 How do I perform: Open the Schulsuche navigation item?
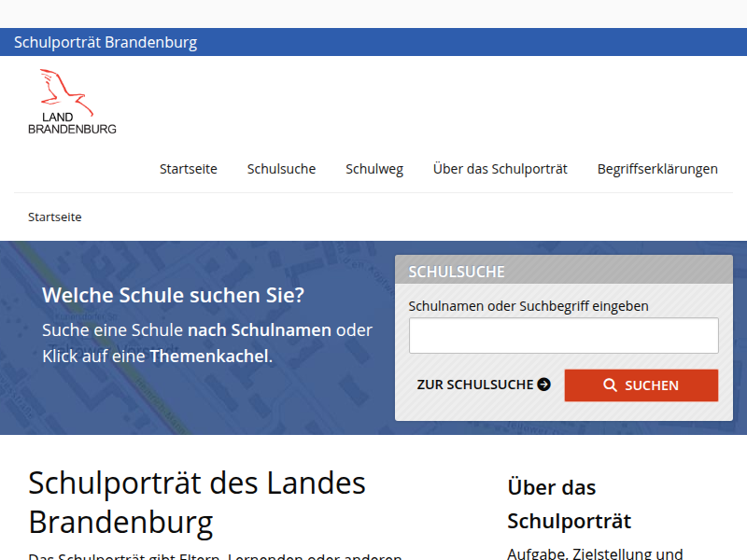[x=281, y=169]
